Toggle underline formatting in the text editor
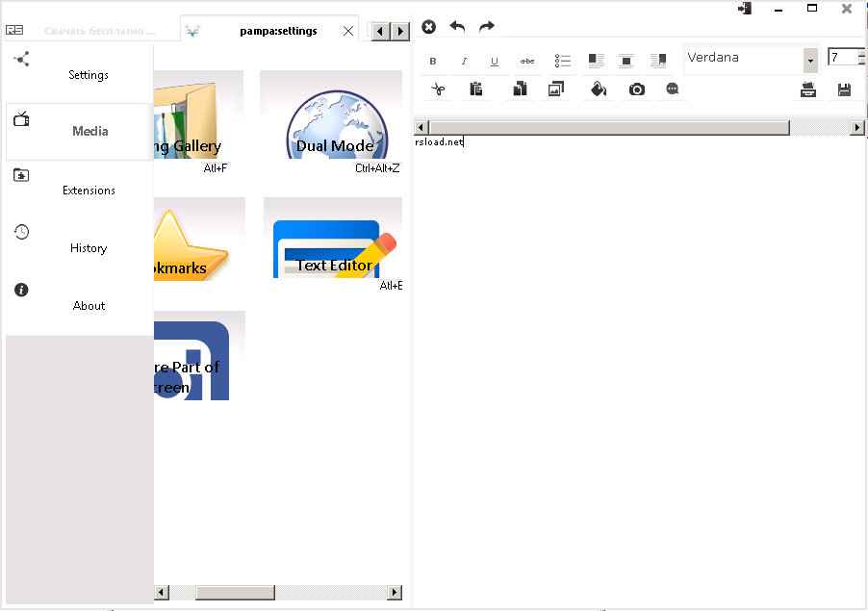Image resolution: width=868 pixels, height=611 pixels. coord(495,61)
